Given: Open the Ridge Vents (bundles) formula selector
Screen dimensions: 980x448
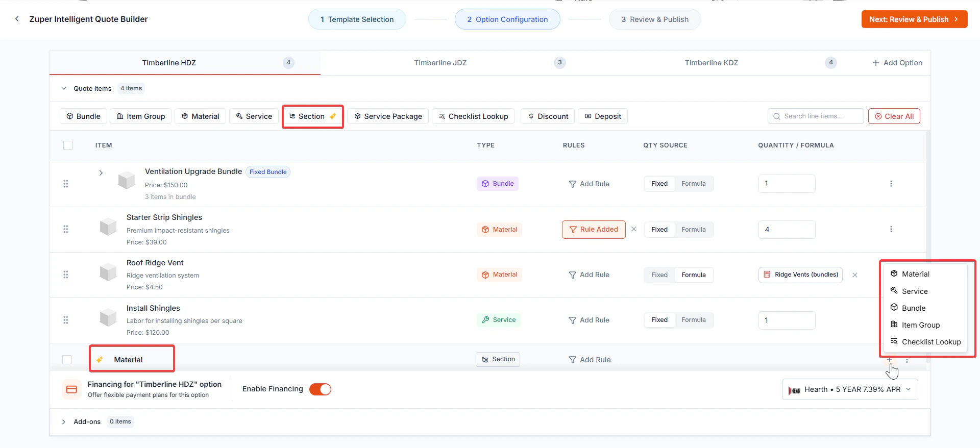Looking at the screenshot, I should coord(800,275).
